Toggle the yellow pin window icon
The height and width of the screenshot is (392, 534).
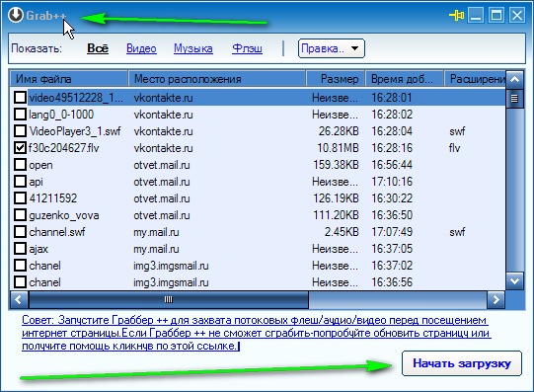click(x=456, y=16)
